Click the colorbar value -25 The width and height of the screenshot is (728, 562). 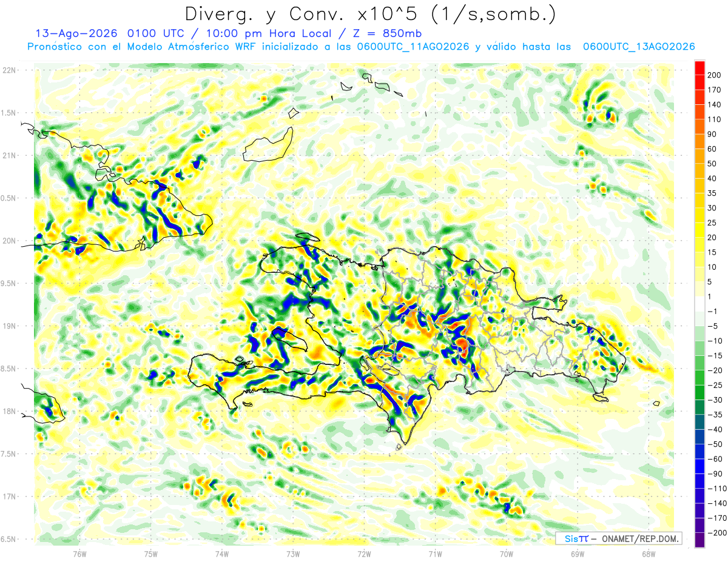[716, 385]
